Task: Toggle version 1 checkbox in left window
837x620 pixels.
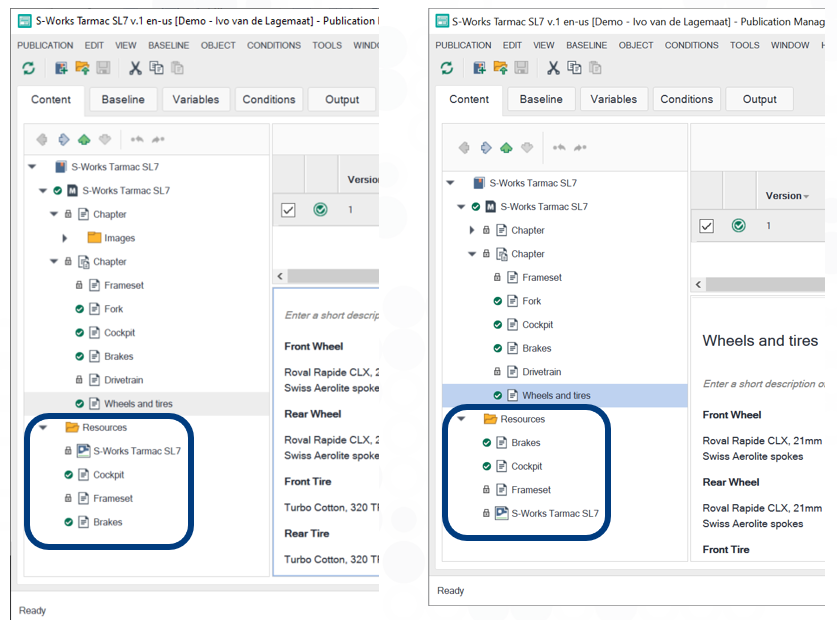Action: pos(288,210)
